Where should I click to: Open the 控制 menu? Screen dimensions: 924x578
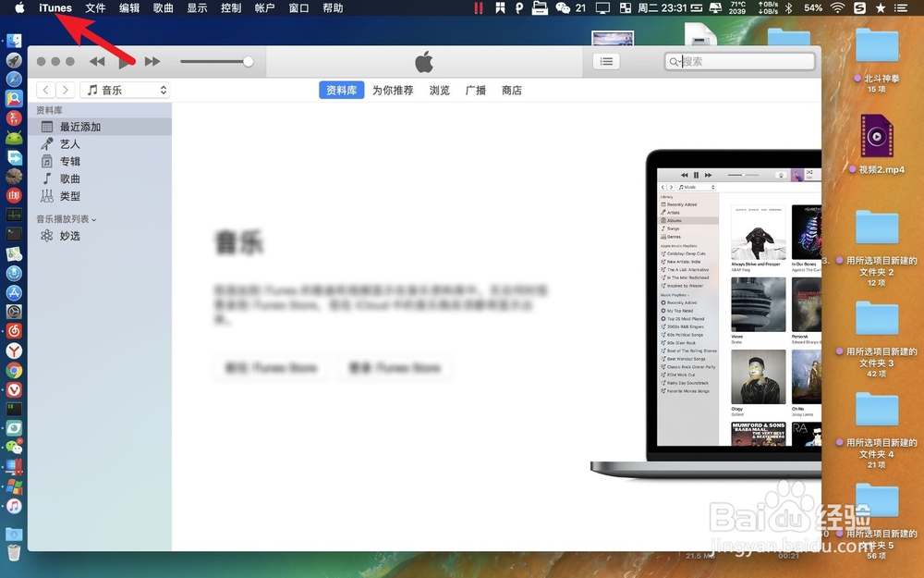coord(231,7)
